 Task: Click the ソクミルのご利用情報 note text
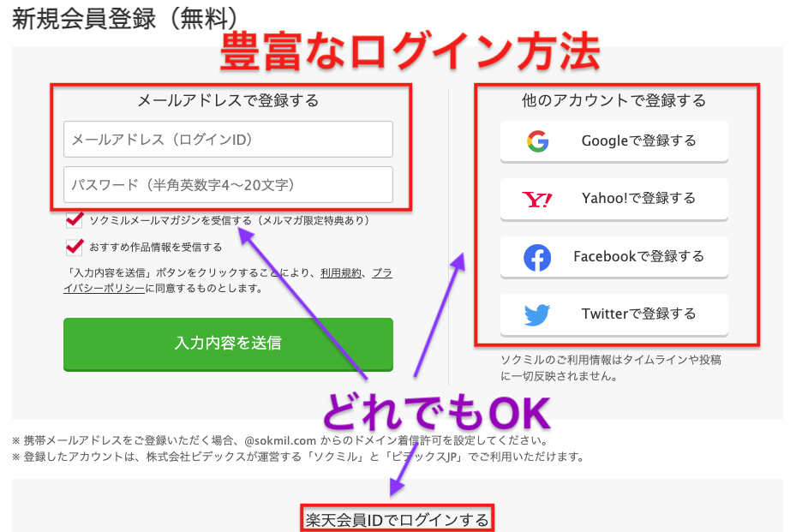coord(611,368)
